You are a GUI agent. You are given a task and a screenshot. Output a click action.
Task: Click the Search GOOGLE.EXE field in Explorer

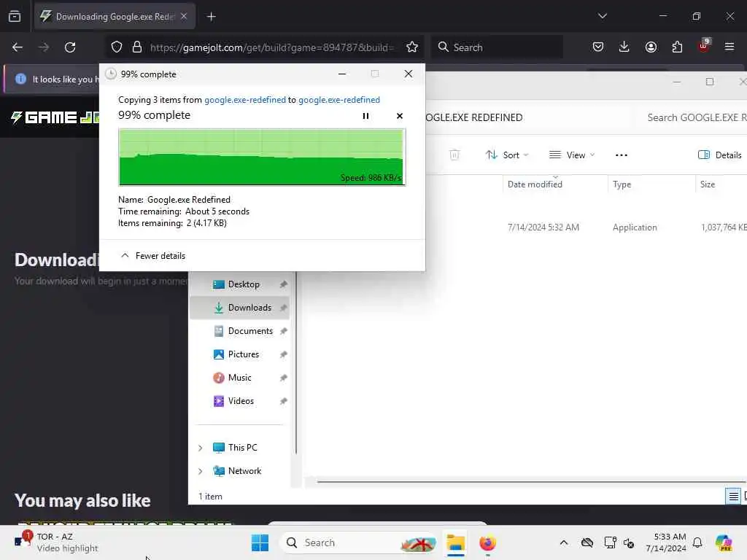tap(691, 117)
